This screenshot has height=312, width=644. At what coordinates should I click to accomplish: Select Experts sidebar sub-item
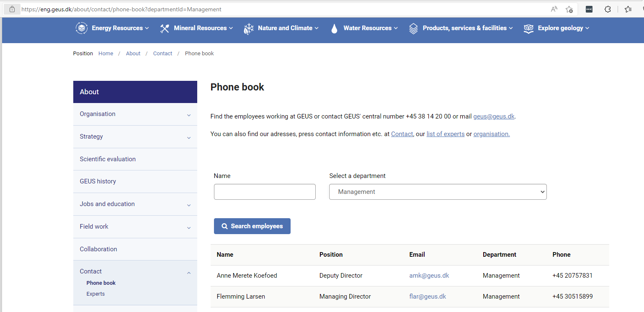pos(95,294)
